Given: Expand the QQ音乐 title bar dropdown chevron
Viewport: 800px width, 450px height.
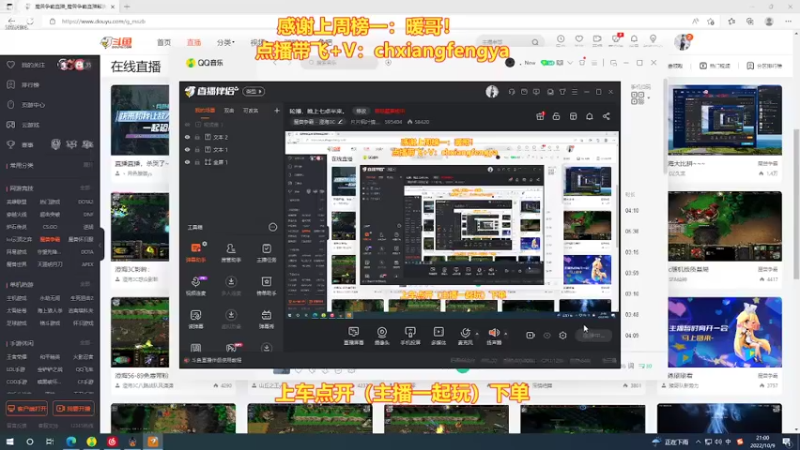Looking at the screenshot, I should 570,63.
